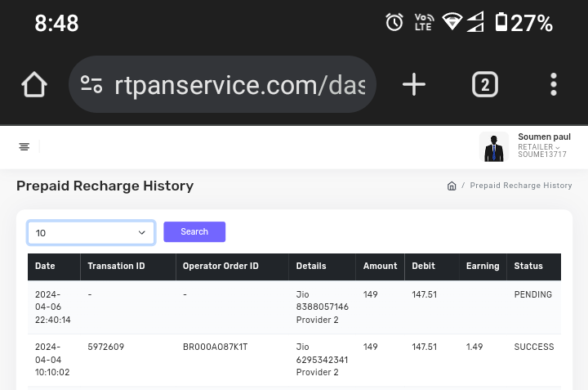Tap the browser home icon

pyautogui.click(x=34, y=84)
